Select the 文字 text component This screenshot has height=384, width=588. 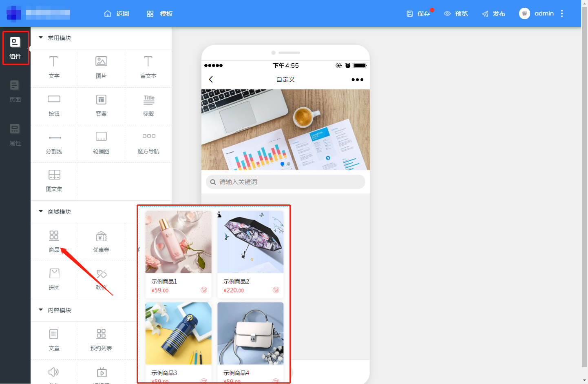point(54,68)
